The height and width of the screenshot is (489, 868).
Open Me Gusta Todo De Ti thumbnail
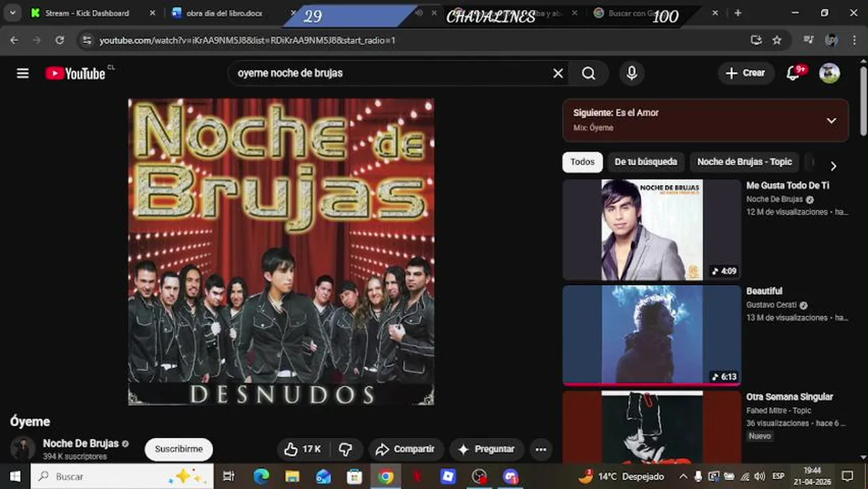tap(651, 230)
